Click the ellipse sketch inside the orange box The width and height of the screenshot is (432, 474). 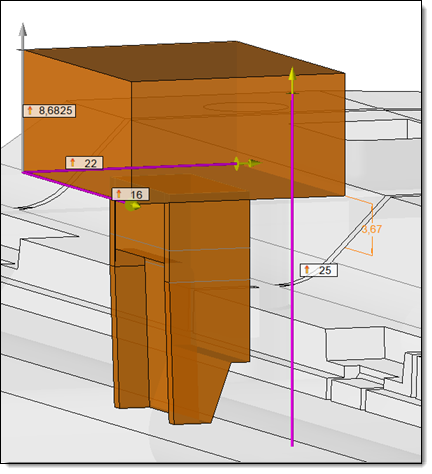pos(245,107)
